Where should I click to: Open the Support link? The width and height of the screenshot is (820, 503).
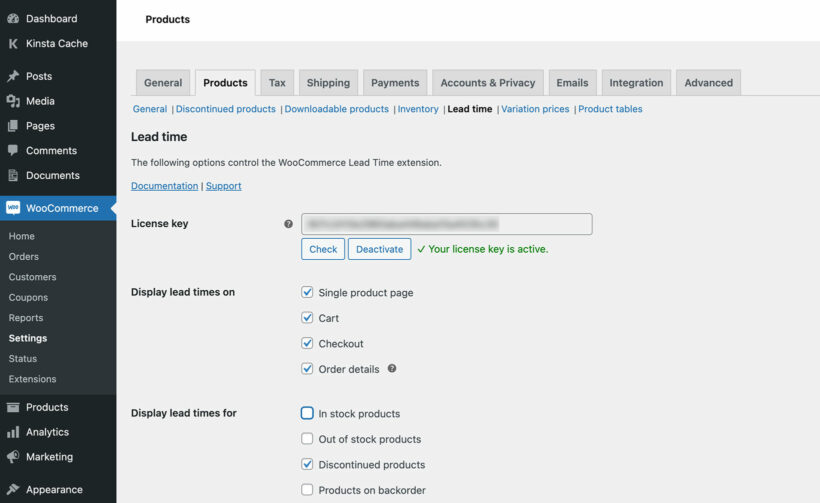click(223, 186)
